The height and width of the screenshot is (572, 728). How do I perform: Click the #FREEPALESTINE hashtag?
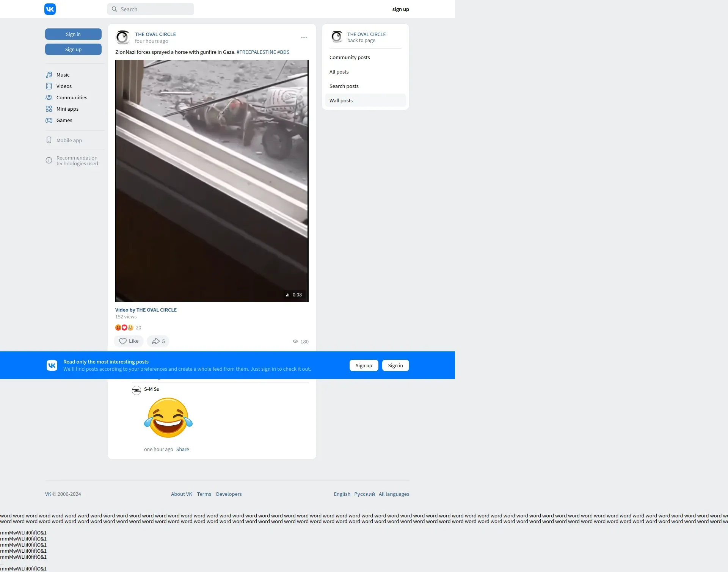click(256, 52)
